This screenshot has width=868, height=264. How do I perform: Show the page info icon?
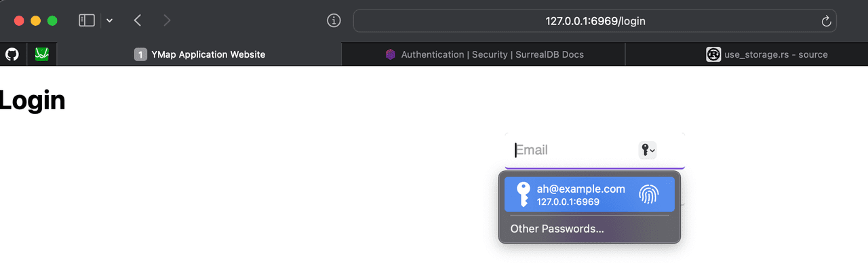(334, 21)
